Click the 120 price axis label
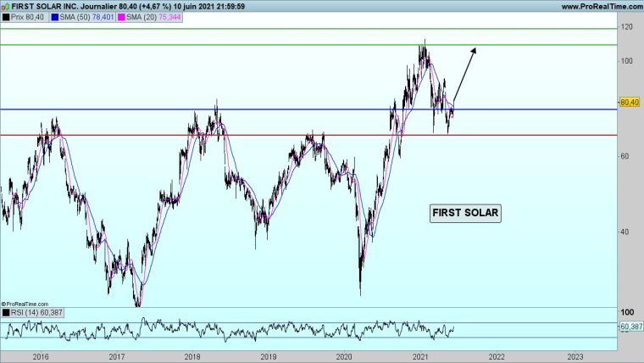This screenshot has height=363, width=644. click(x=627, y=27)
